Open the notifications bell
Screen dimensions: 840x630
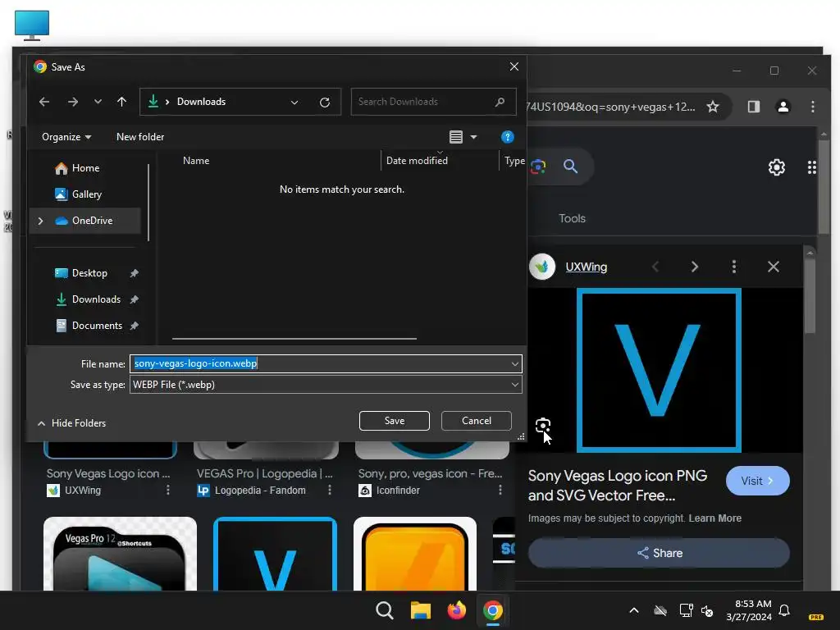(784, 610)
